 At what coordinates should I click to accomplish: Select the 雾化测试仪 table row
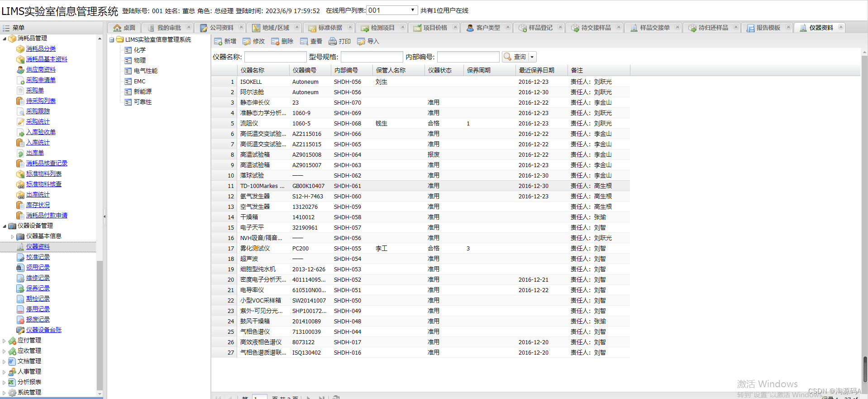(420, 248)
